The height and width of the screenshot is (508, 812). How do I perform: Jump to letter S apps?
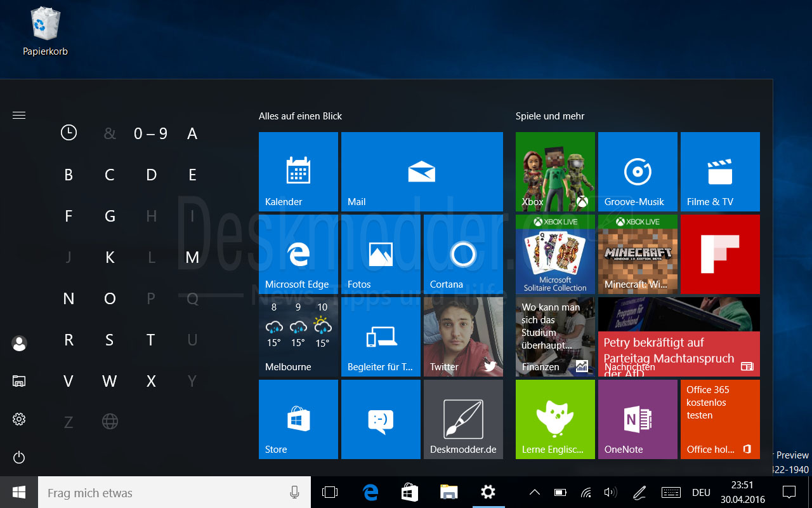pyautogui.click(x=110, y=340)
